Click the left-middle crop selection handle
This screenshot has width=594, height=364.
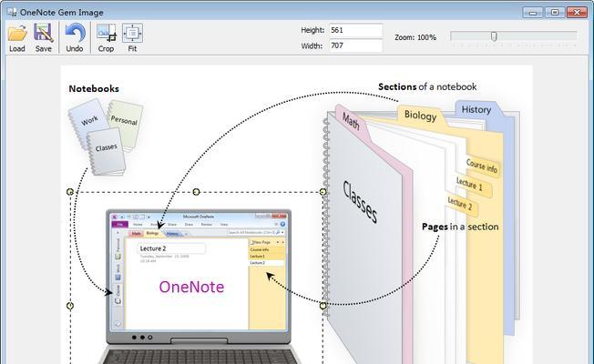click(x=70, y=306)
